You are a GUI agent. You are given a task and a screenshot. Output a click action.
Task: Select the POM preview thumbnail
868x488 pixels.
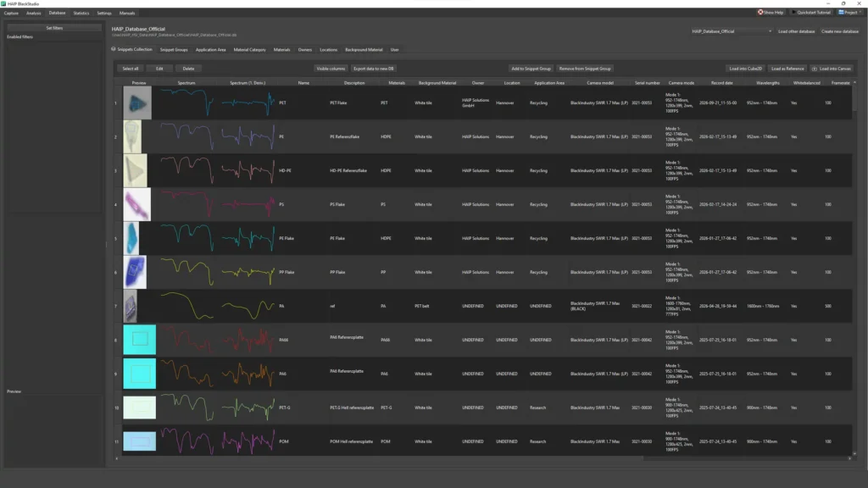(140, 441)
